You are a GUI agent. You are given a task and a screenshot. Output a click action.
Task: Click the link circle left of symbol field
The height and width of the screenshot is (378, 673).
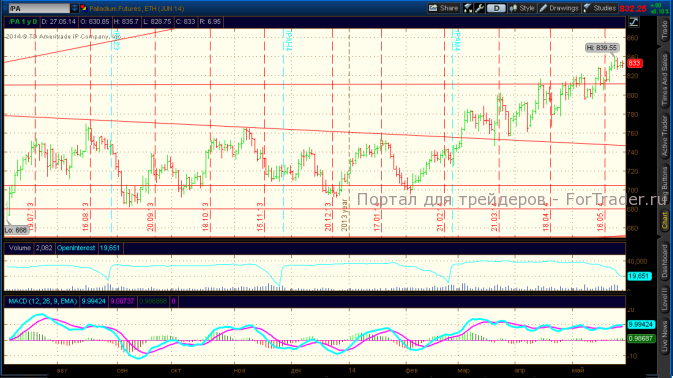click(5, 8)
